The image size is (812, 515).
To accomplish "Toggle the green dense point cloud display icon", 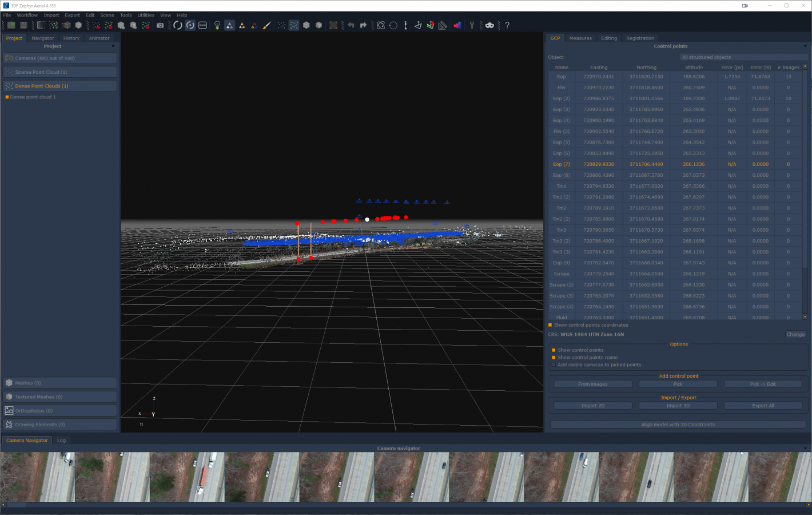I will [293, 25].
